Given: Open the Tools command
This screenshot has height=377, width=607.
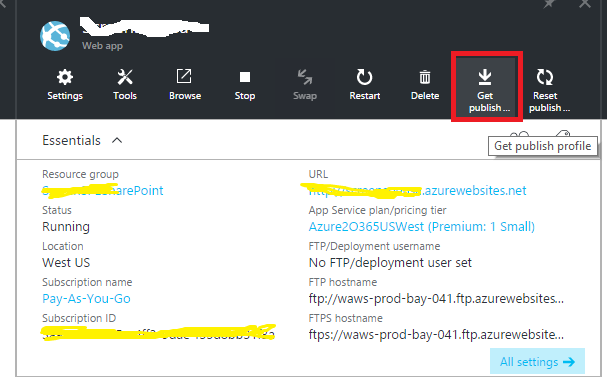Looking at the screenshot, I should pos(125,86).
